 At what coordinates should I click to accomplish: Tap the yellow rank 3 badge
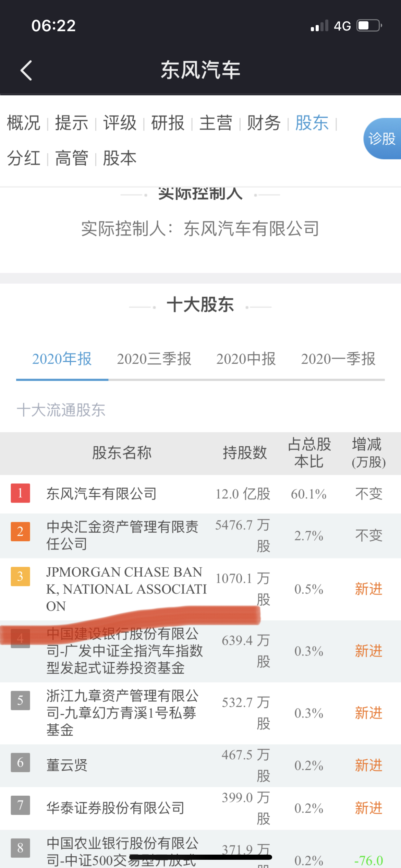click(x=20, y=576)
